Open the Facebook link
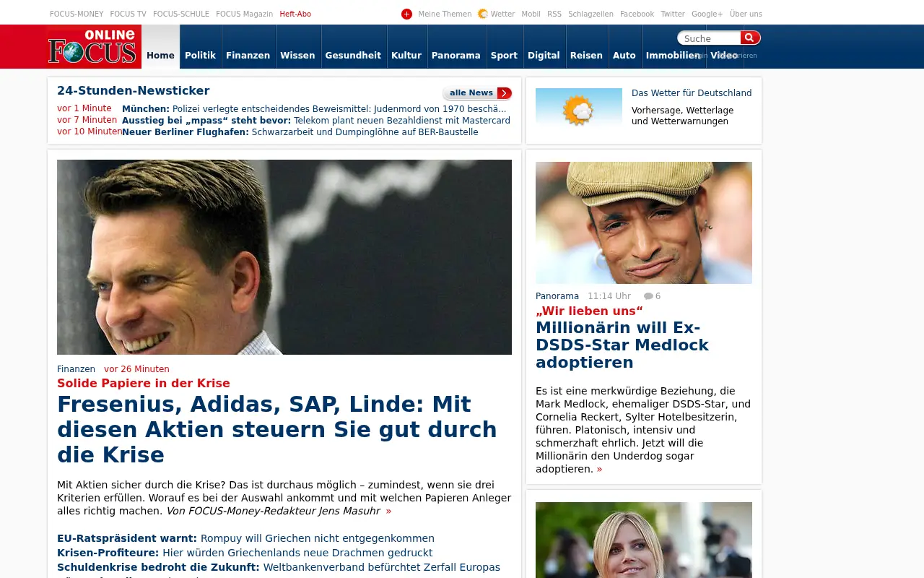The height and width of the screenshot is (578, 924). [637, 14]
